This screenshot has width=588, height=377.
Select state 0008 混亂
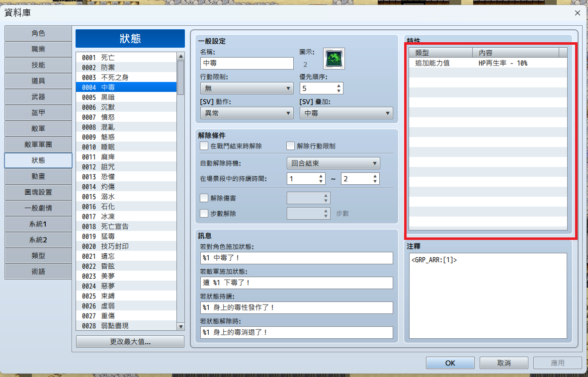[x=126, y=127]
